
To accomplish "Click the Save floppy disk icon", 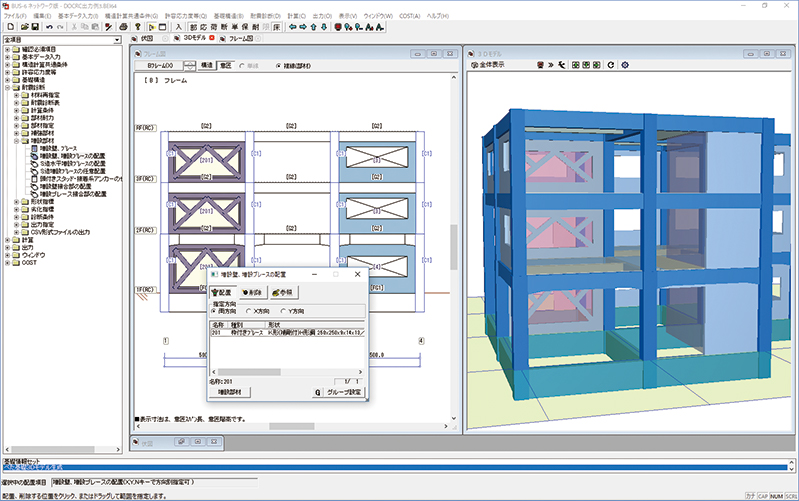I will coord(35,27).
